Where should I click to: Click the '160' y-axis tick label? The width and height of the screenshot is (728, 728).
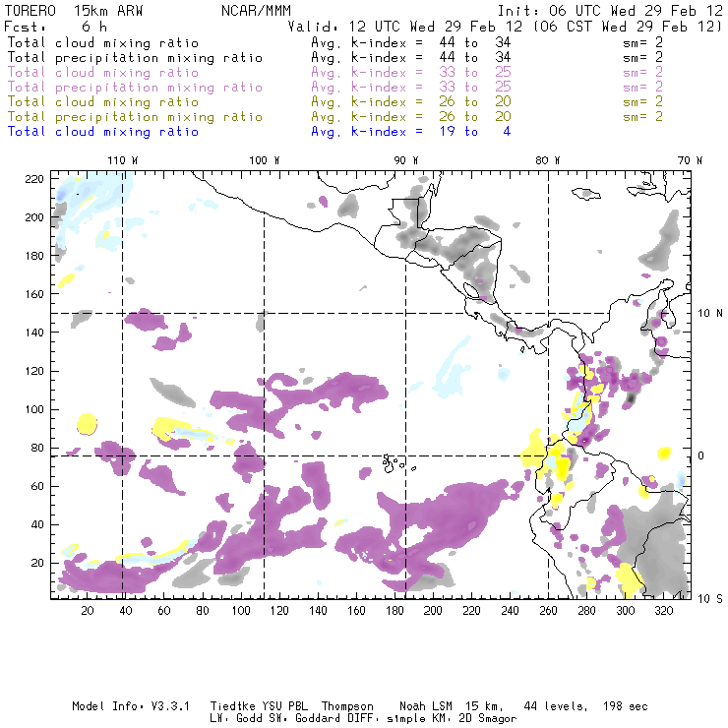(34, 294)
